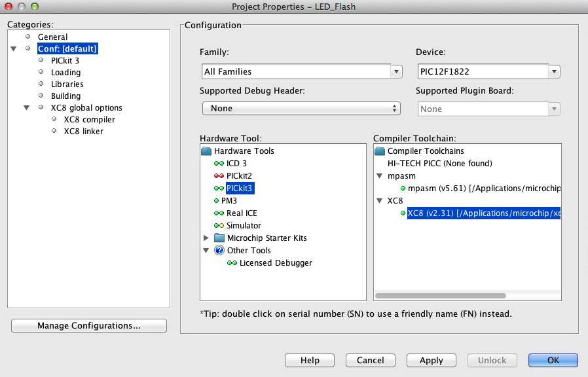Click the Other Tools question mark icon
This screenshot has width=588, height=377.
[219, 251]
